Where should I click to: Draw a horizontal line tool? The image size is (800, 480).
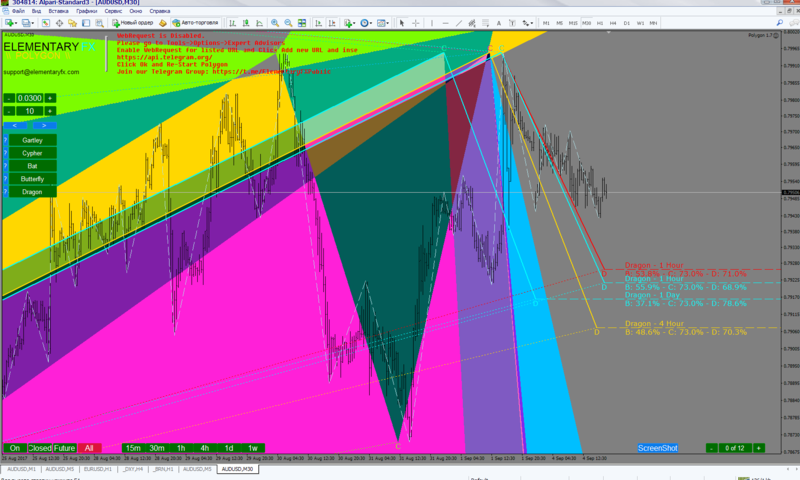pyautogui.click(x=445, y=23)
